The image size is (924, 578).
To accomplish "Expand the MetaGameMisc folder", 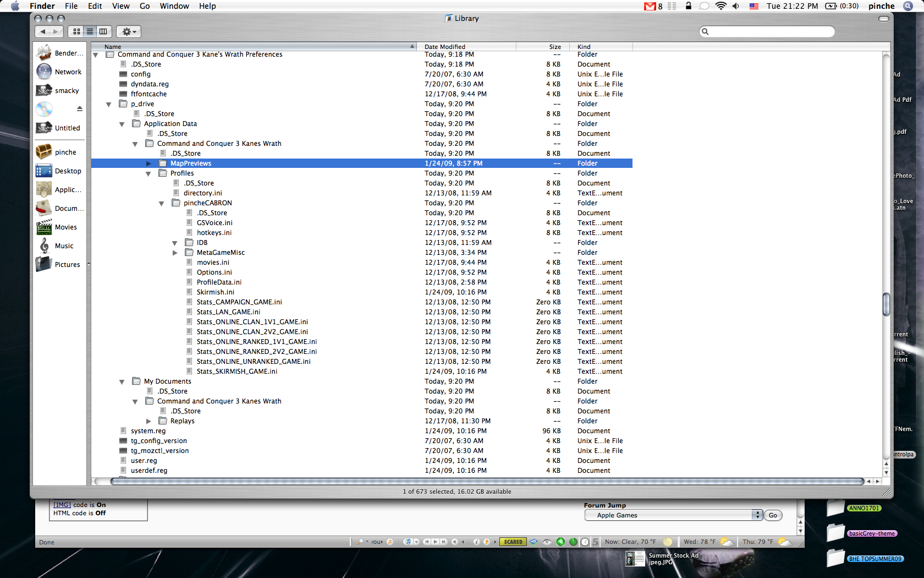I will point(175,253).
